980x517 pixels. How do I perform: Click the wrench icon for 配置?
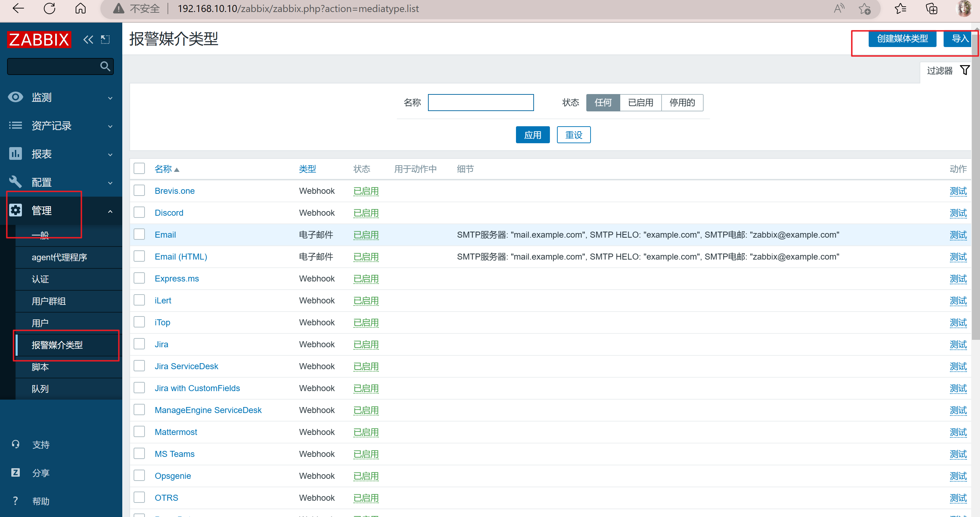[15, 182]
